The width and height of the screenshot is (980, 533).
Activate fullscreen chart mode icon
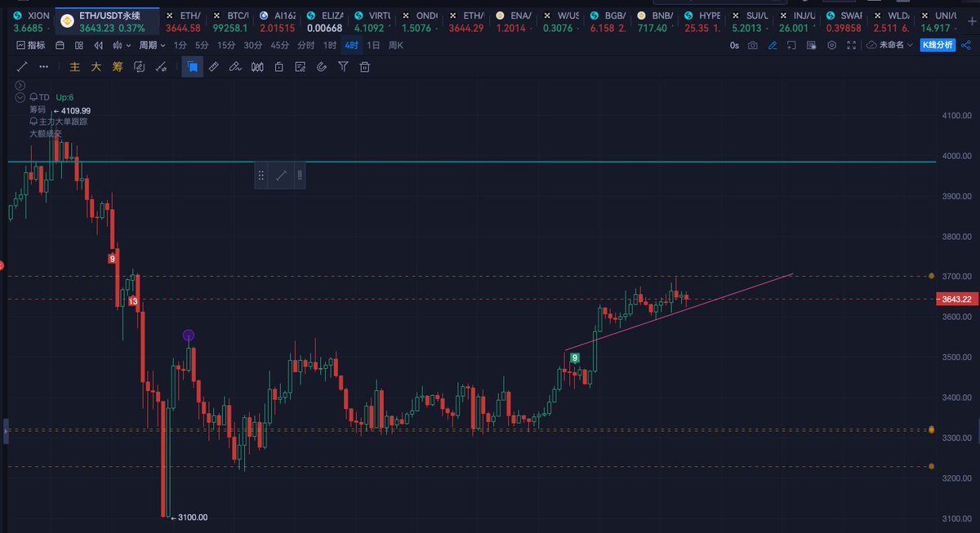point(850,46)
